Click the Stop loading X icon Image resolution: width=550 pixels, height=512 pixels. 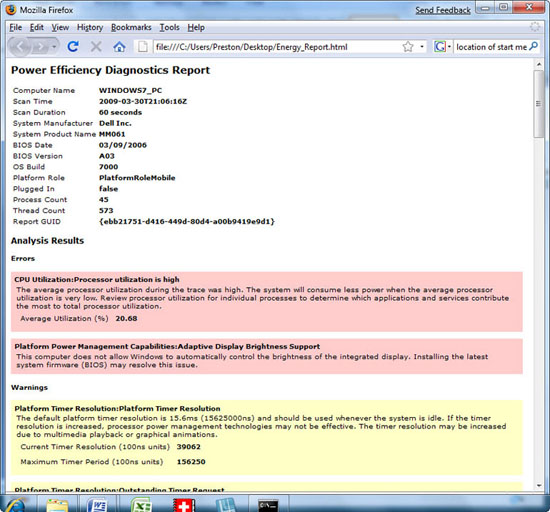tap(96, 46)
